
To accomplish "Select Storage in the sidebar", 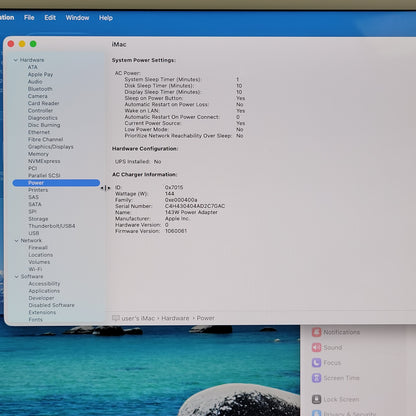I will pos(38,219).
